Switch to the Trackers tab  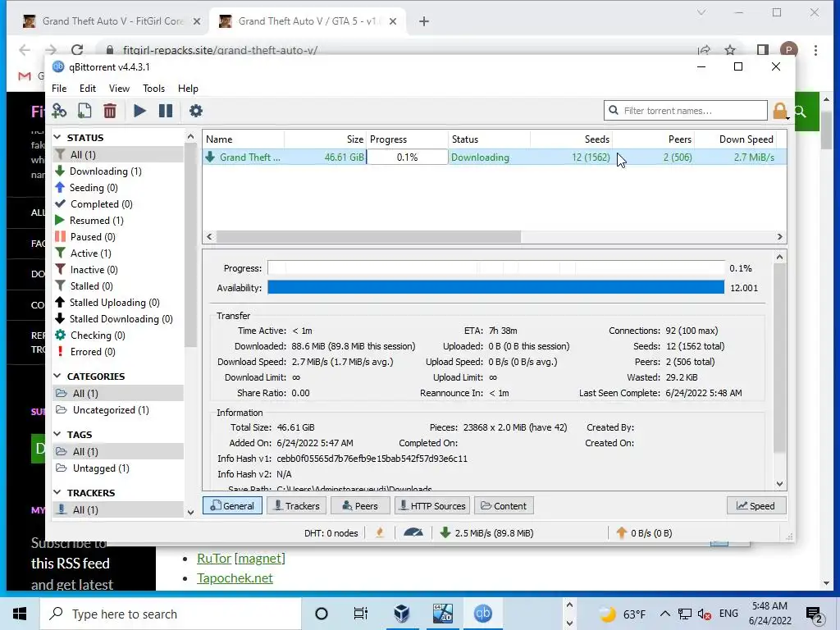pos(296,505)
